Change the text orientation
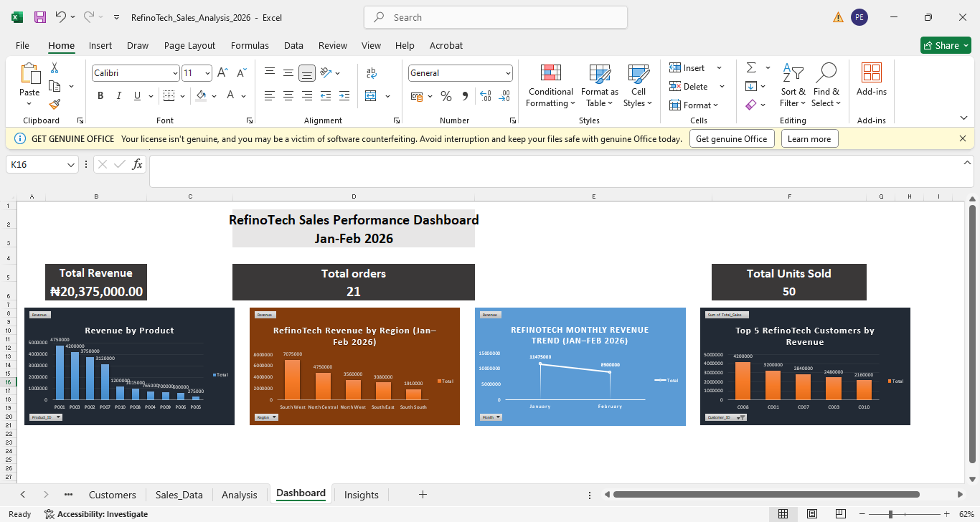The width and height of the screenshot is (980, 522). (x=326, y=72)
